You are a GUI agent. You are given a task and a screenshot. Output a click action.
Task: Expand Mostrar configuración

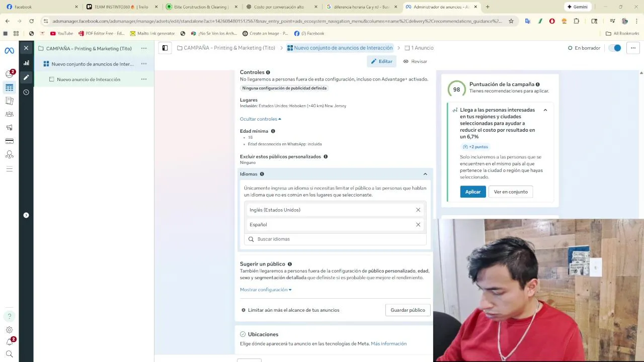click(266, 290)
